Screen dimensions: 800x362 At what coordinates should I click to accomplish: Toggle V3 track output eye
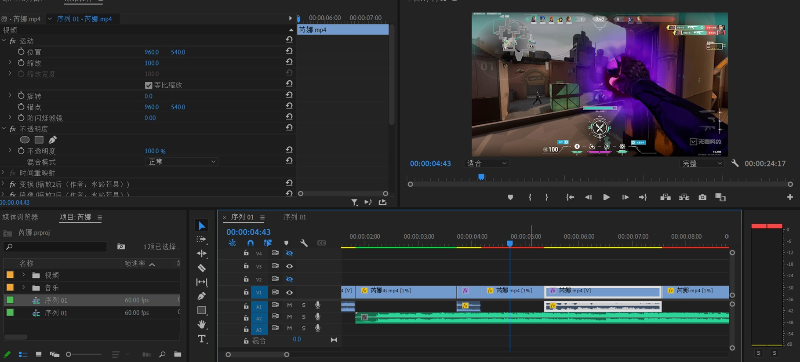coord(289,266)
